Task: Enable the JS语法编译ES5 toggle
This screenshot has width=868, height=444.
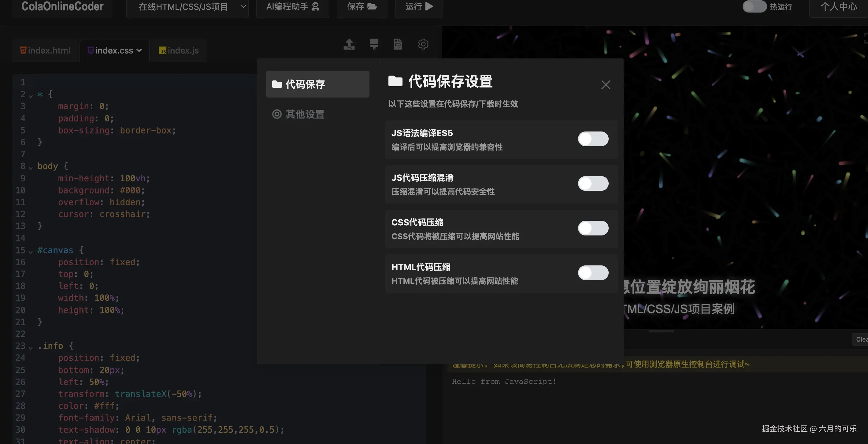Action: [593, 139]
